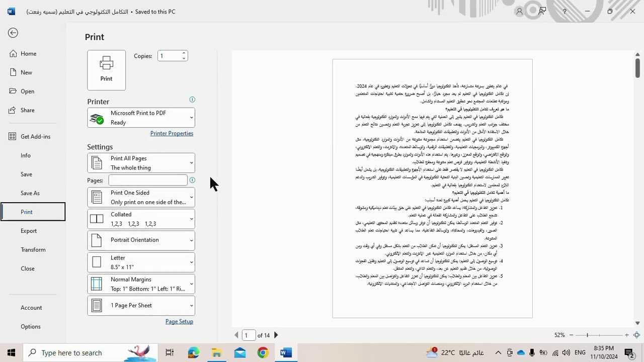This screenshot has height=362, width=644.
Task: Show hidden system tray icons chevron
Action: [x=498, y=353]
